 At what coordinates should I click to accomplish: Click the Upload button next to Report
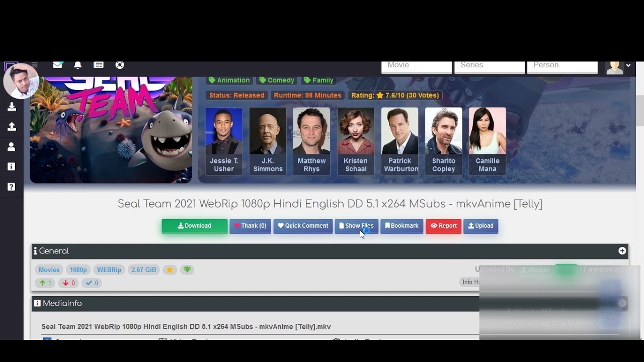tap(480, 226)
